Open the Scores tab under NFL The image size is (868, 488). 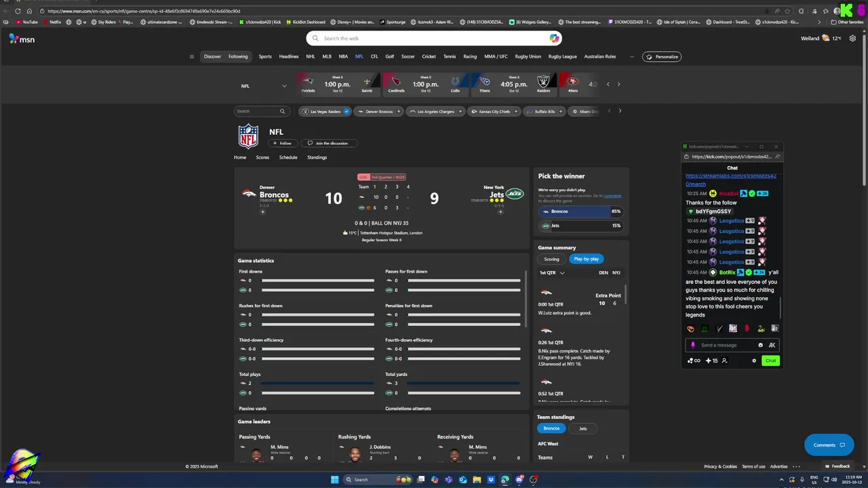coord(262,157)
